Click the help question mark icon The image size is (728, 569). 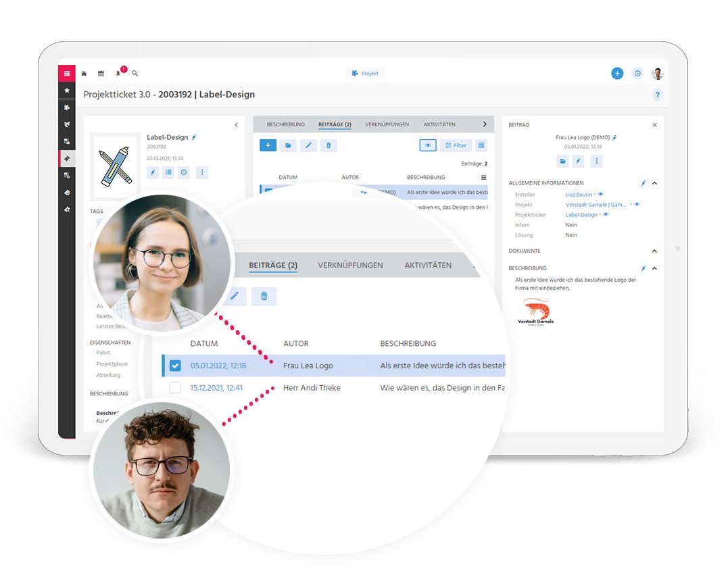(657, 95)
